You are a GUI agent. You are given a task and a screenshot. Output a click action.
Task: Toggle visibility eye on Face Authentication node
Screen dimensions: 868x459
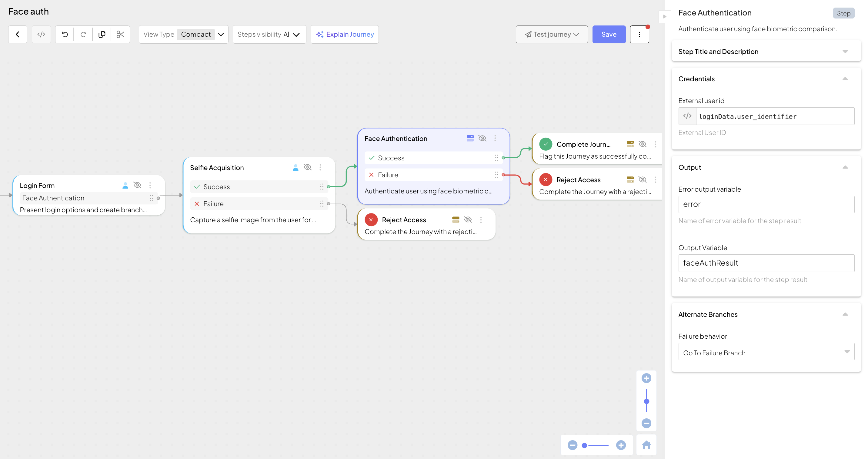click(x=482, y=138)
